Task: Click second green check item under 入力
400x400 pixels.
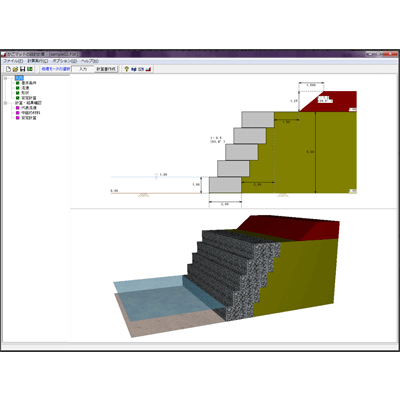Action: click(x=23, y=88)
